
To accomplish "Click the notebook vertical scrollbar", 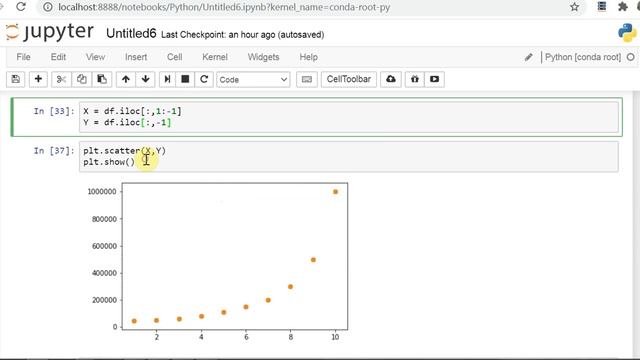I will 636,224.
